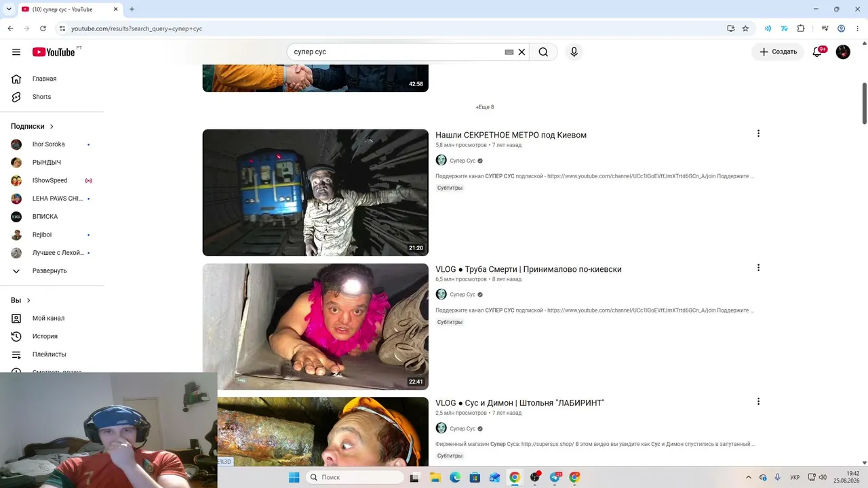The height and width of the screenshot is (488, 868).
Task: Open the Windows Start menu
Action: point(294,477)
